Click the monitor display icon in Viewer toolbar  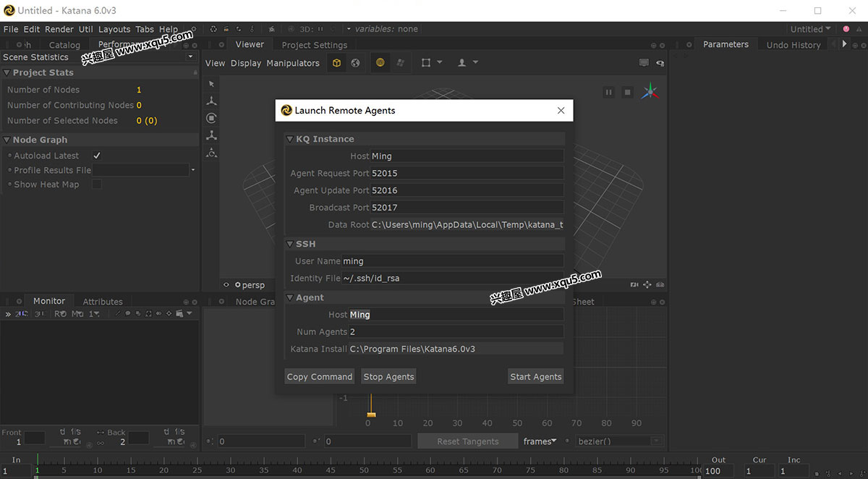tap(644, 63)
